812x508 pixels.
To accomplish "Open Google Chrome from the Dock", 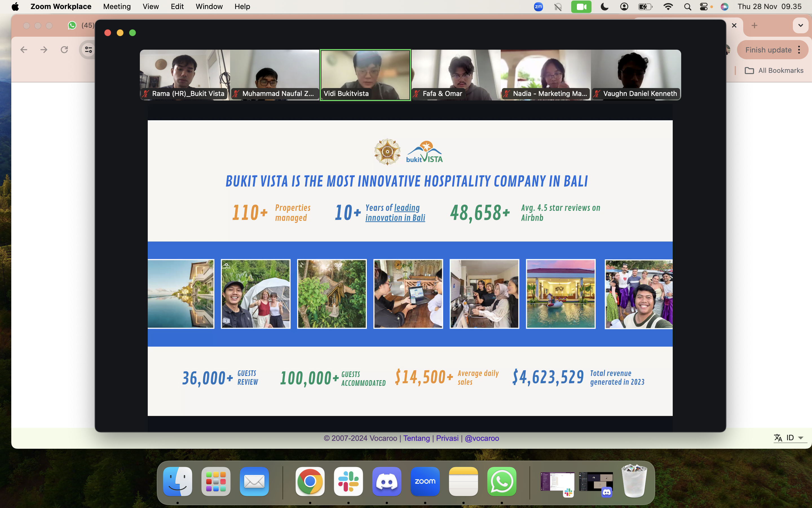I will pyautogui.click(x=310, y=481).
